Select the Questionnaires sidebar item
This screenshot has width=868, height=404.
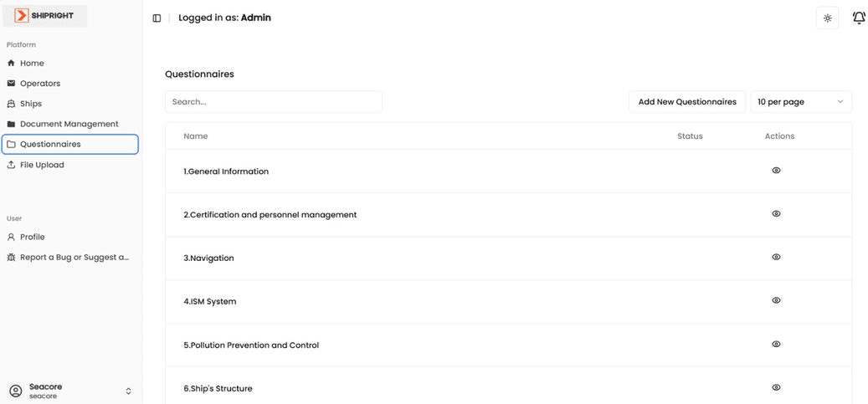pyautogui.click(x=50, y=144)
